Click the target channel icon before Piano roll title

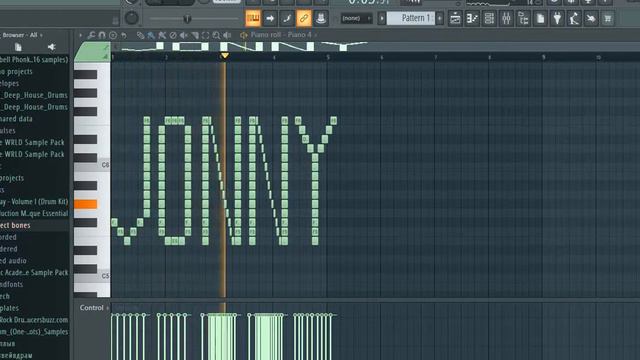tap(244, 35)
